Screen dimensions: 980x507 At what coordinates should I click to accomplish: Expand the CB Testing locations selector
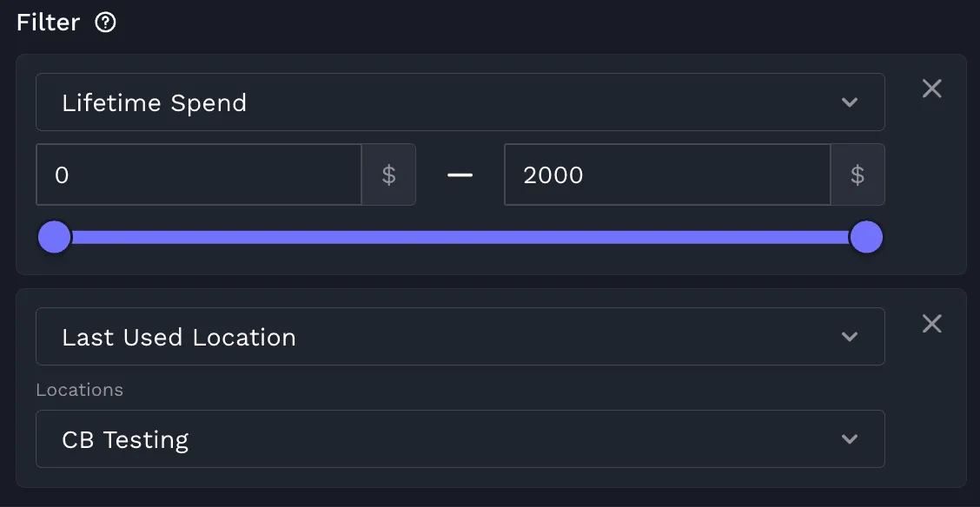pos(460,439)
